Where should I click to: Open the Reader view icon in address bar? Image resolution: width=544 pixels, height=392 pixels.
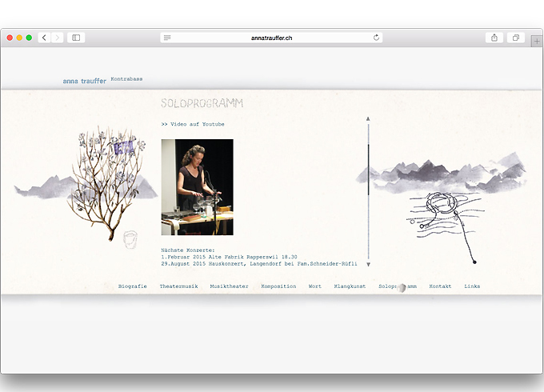pos(167,38)
